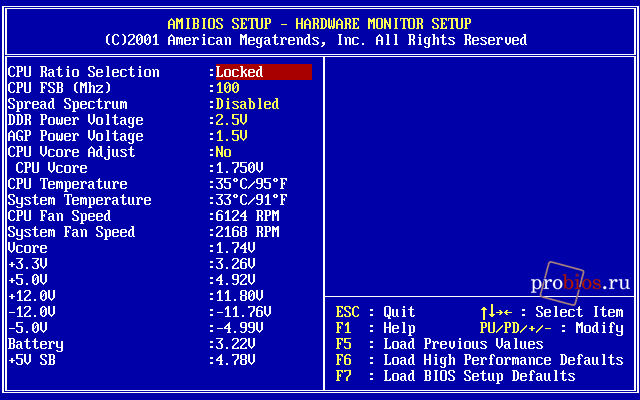
Task: Click F1 Help in the legend
Action: 376,328
